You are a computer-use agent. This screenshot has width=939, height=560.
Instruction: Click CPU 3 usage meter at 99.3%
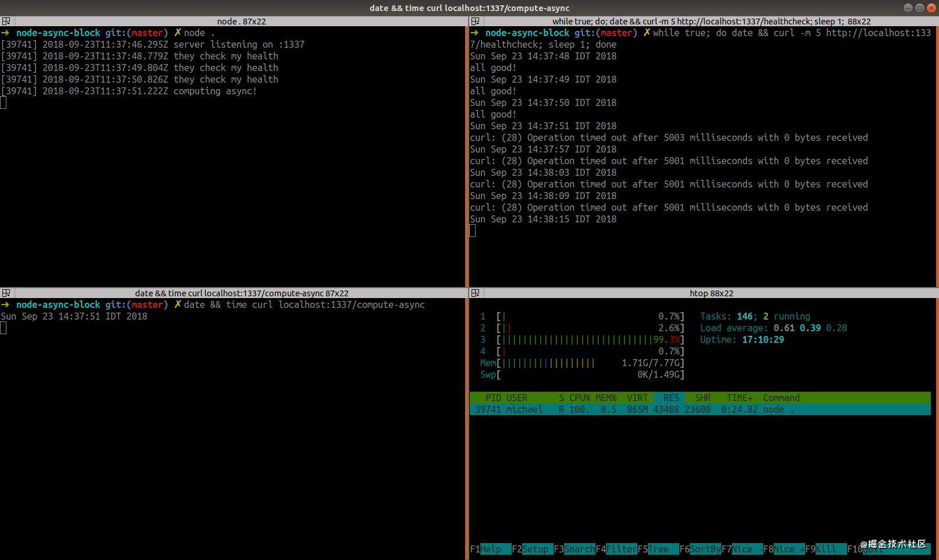click(x=582, y=339)
